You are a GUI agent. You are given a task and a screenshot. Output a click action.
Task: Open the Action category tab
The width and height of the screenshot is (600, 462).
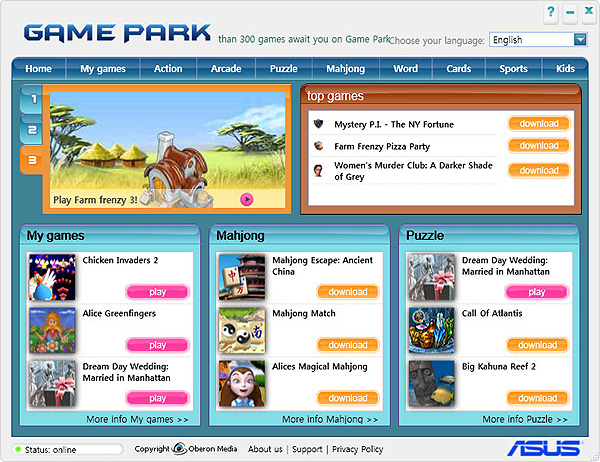(168, 69)
